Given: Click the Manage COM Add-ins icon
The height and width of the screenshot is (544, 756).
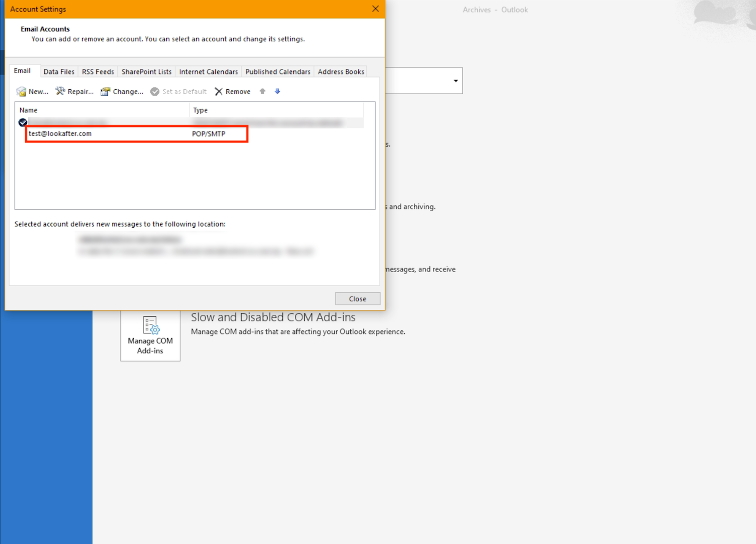Looking at the screenshot, I should point(151,325).
